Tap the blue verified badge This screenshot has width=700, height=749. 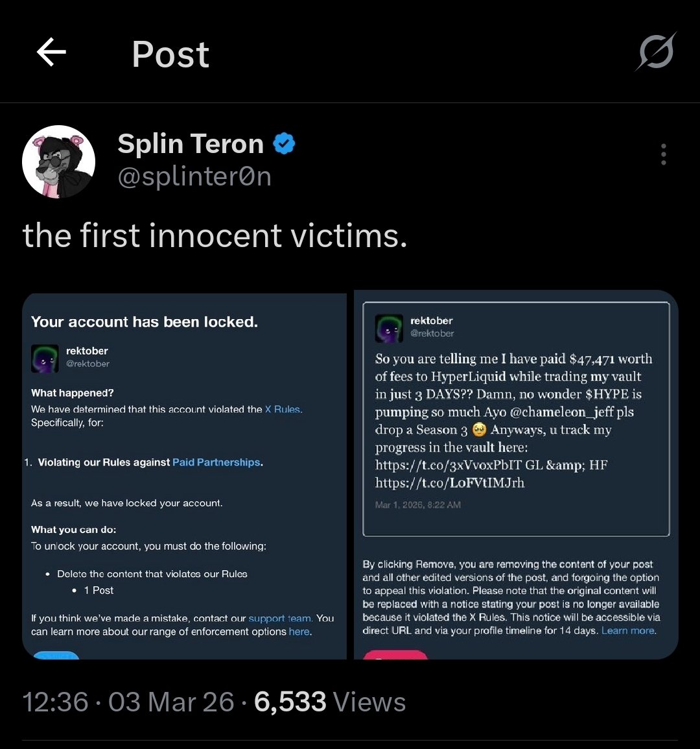284,143
